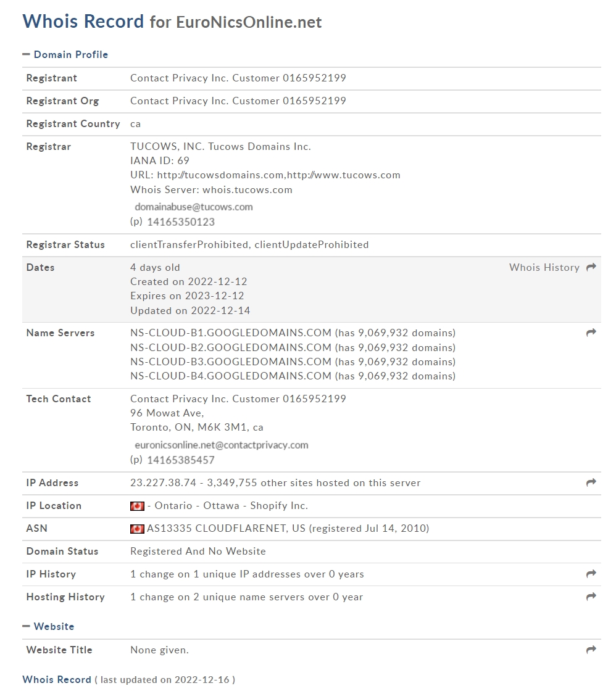Collapse the Domain Profile section

[65, 55]
